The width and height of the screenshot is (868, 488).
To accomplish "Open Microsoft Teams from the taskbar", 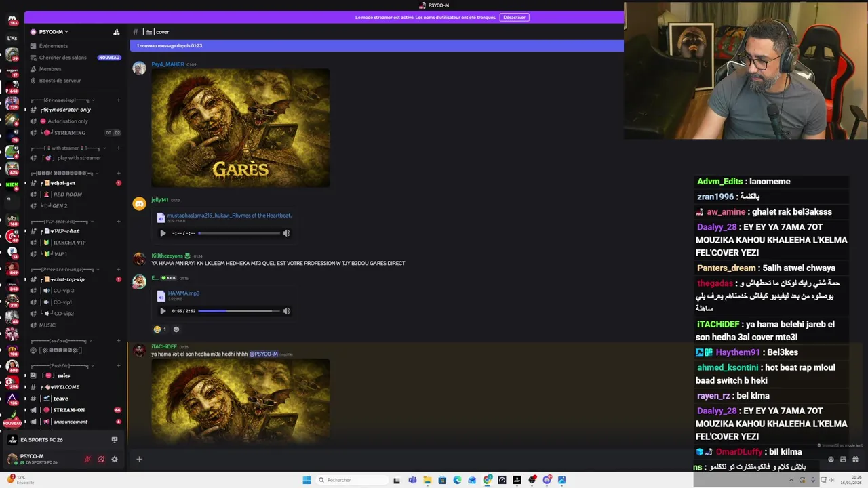I will click(x=412, y=480).
